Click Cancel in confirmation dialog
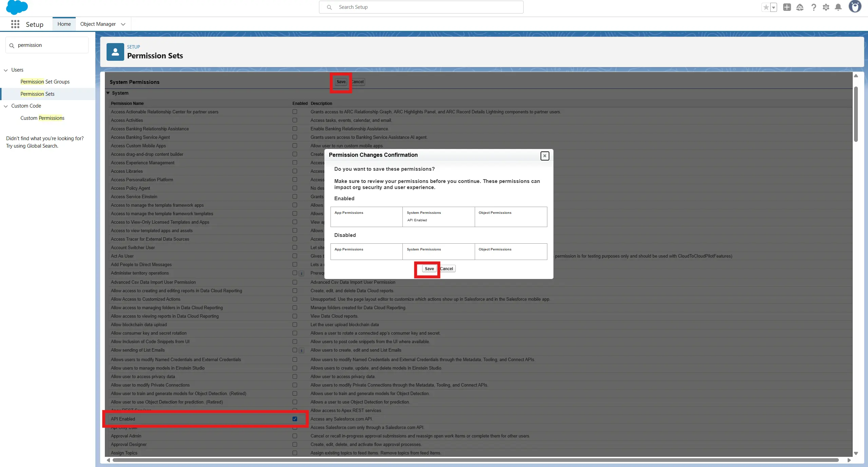Screen dimensions: 868x467 [447, 268]
